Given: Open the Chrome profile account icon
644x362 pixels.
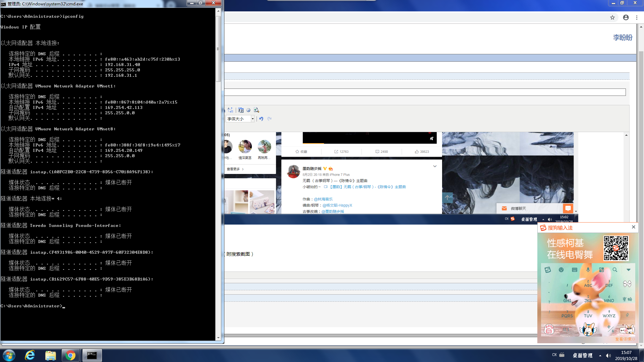Looking at the screenshot, I should coord(626,17).
